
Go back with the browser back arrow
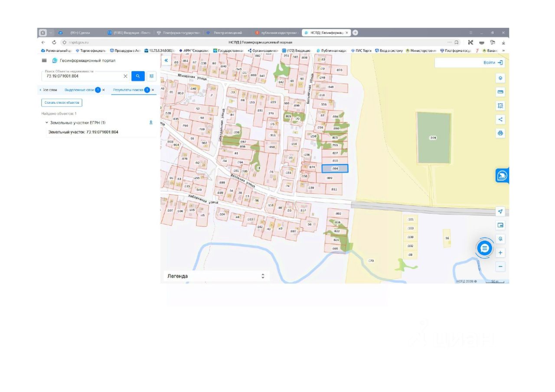(x=43, y=42)
